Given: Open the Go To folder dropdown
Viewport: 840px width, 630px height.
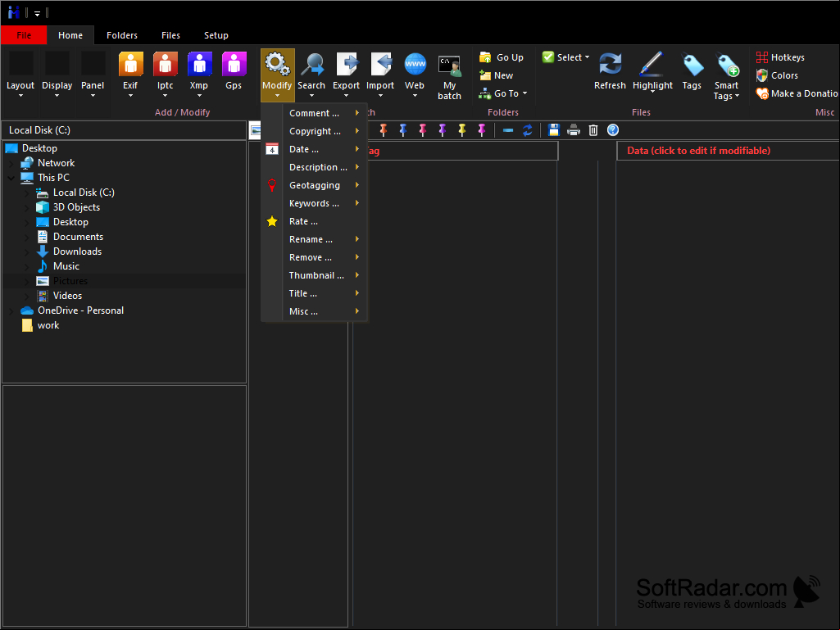Looking at the screenshot, I should coord(503,93).
